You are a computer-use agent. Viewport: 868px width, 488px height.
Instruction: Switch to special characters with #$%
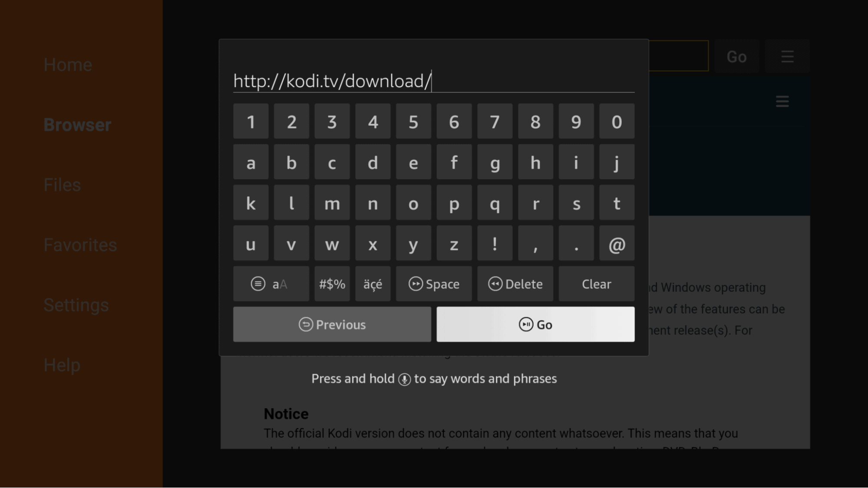(332, 284)
